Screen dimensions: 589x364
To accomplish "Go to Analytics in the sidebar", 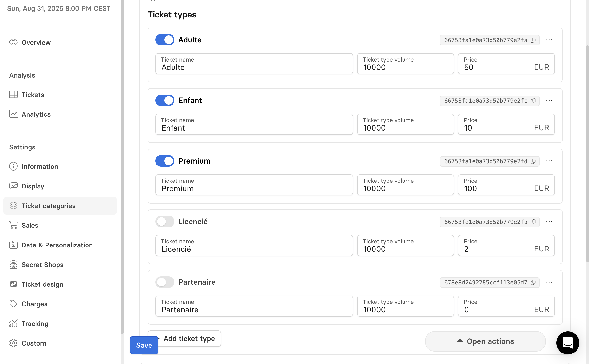I will click(36, 114).
